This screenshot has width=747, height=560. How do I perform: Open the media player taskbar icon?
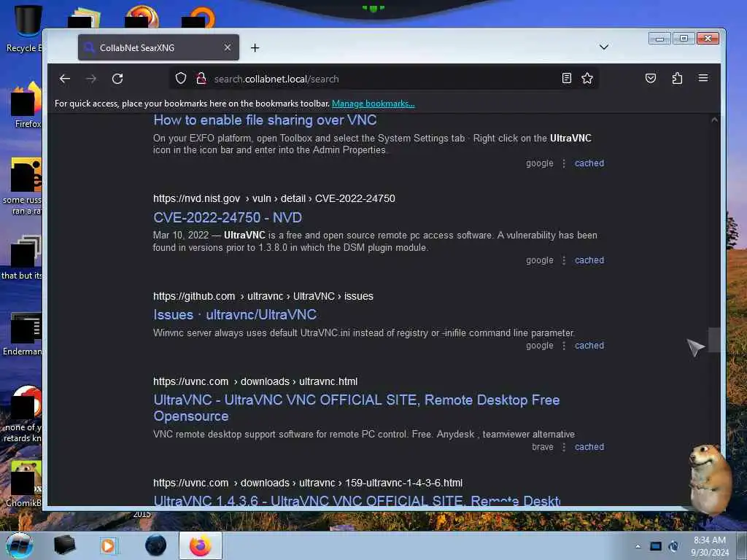(108, 545)
